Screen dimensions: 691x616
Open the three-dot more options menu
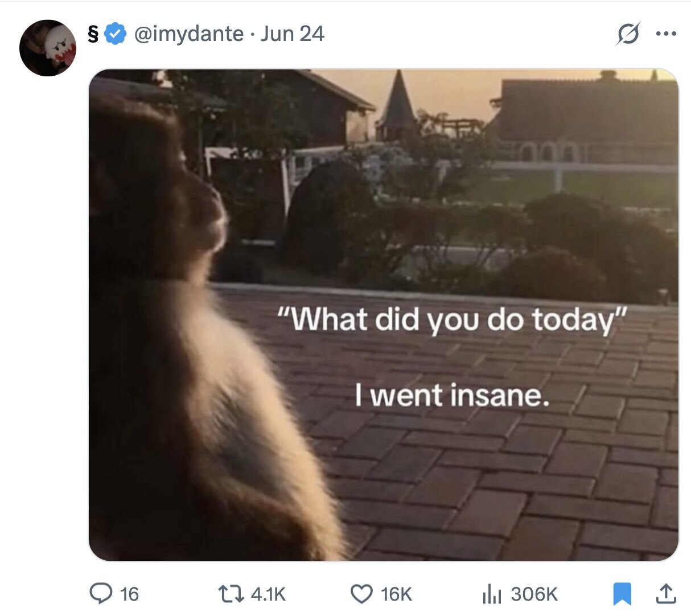tap(665, 34)
